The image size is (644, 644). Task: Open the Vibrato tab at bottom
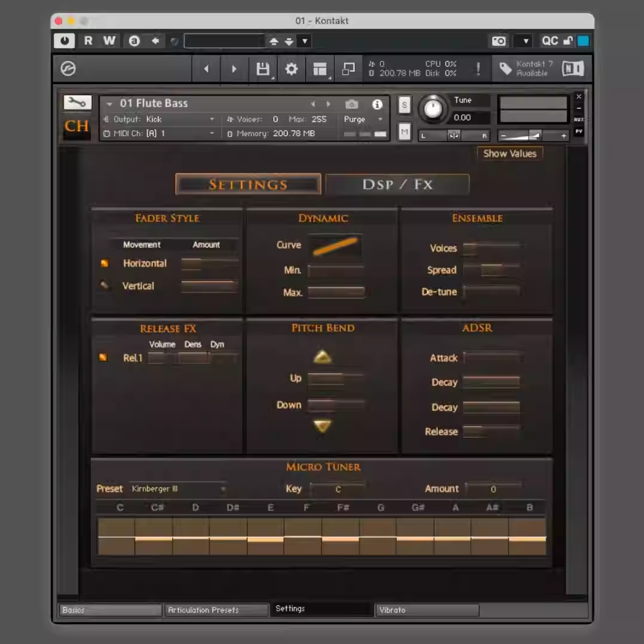427,610
